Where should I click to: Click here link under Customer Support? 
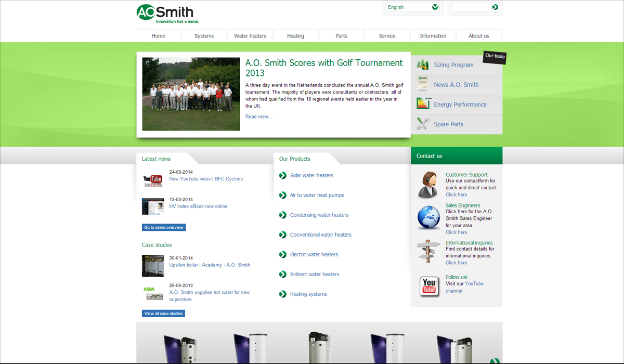457,194
